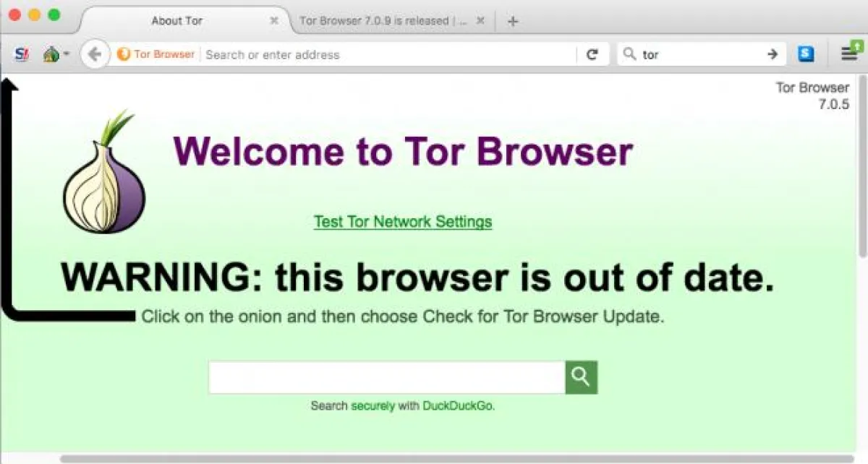The height and width of the screenshot is (464, 868).
Task: Close the About Tor tab
Action: [274, 21]
